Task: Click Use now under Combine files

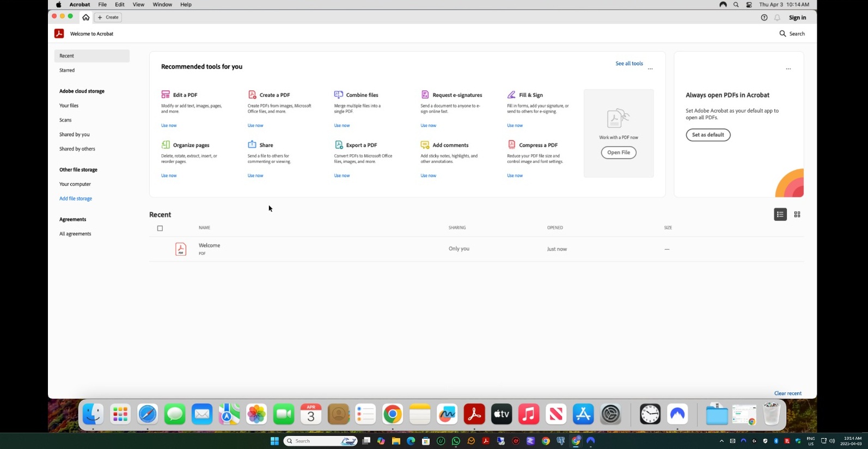Action: [342, 125]
